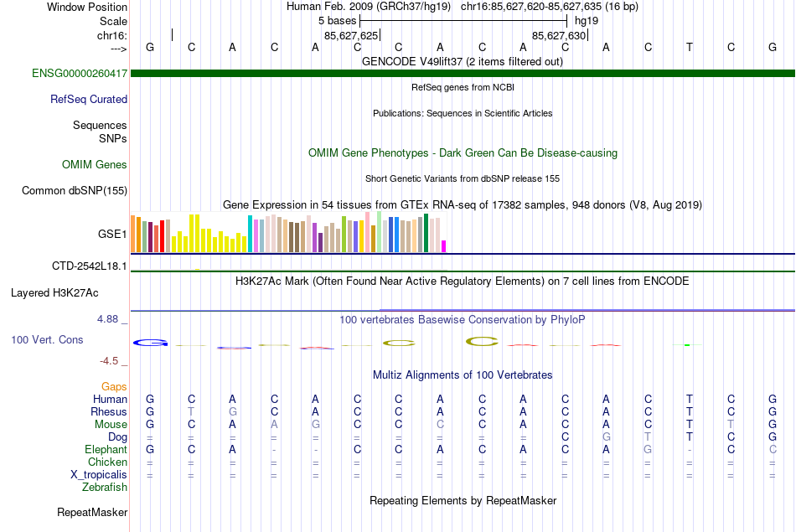Click the GTEx Gene Expression title
Image resolution: width=796 pixels, height=532 pixels.
click(462, 204)
